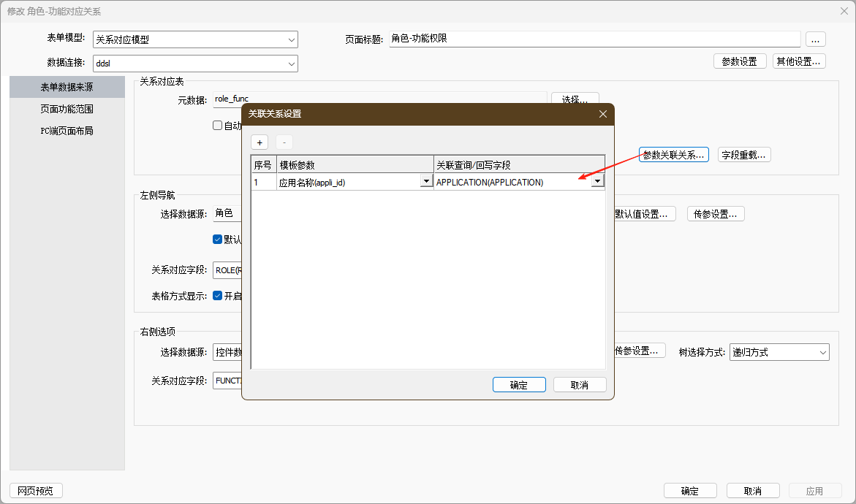The width and height of the screenshot is (856, 504).
Task: Click the 页面标题 text input field
Action: pyautogui.click(x=594, y=39)
